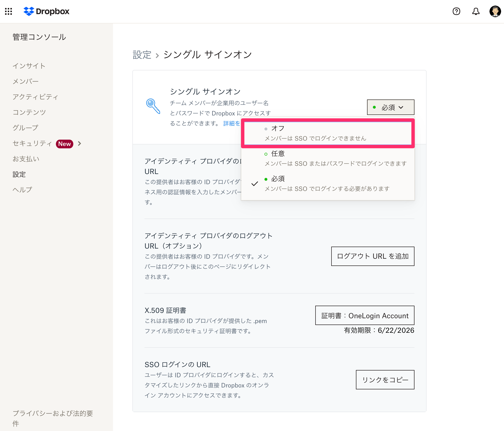Choose the 任意 SSO option
The image size is (504, 431).
pyautogui.click(x=328, y=158)
